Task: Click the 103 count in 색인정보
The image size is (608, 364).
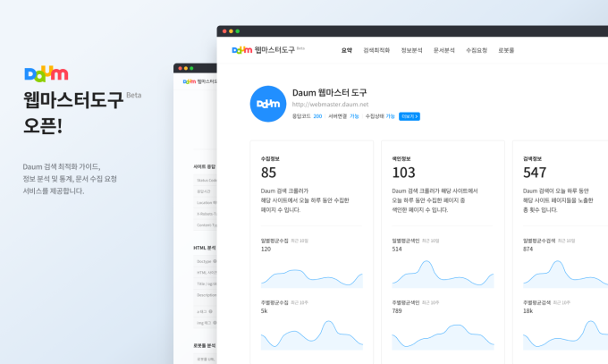Action: (x=403, y=173)
